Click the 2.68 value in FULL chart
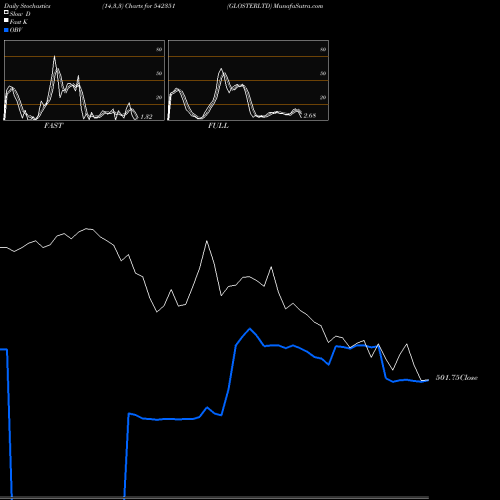Image resolution: width=500 pixels, height=500 pixels. pos(310,115)
